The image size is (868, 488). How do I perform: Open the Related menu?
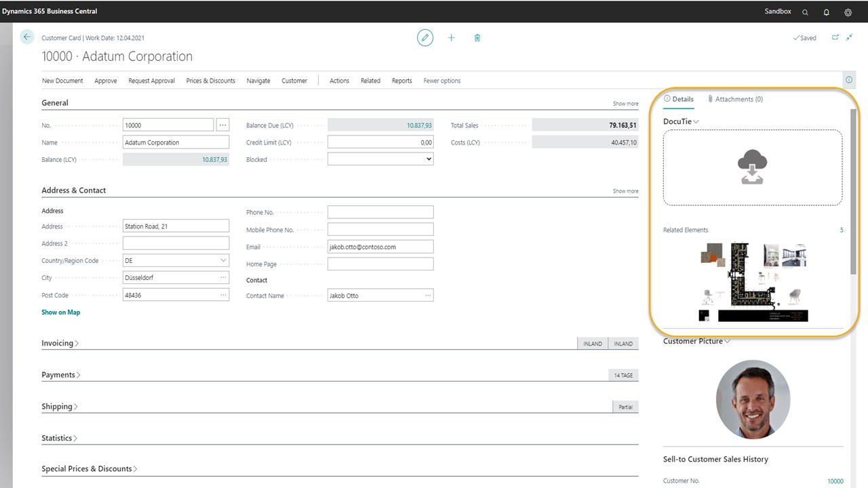[x=370, y=81]
